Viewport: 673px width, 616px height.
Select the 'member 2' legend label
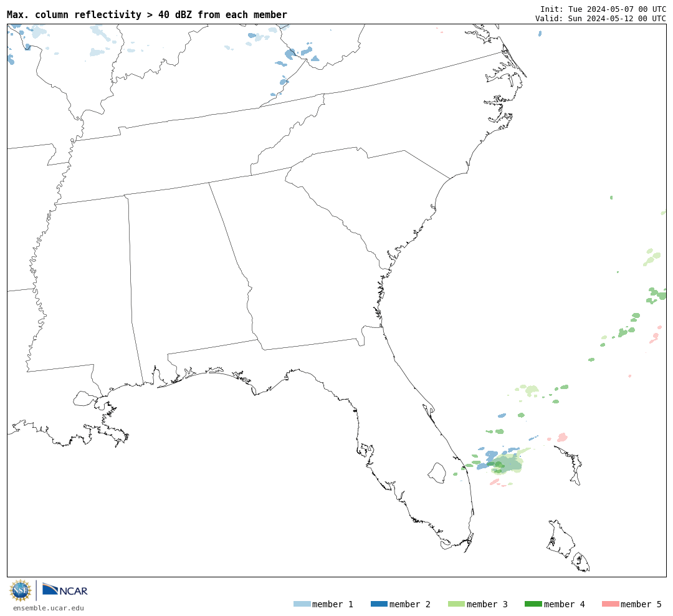pyautogui.click(x=410, y=604)
